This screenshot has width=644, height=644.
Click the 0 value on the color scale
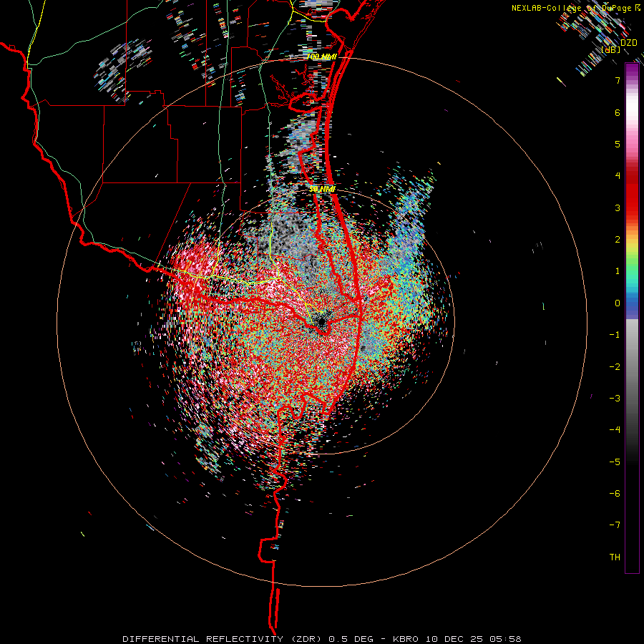click(x=618, y=303)
